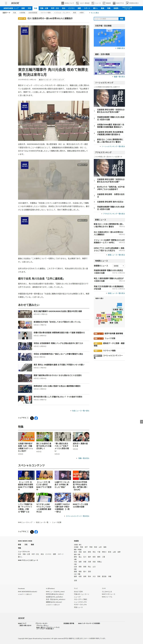Play the 自民党総裁選 featured video
This screenshot has width=143, height=644.
pos(109,66)
